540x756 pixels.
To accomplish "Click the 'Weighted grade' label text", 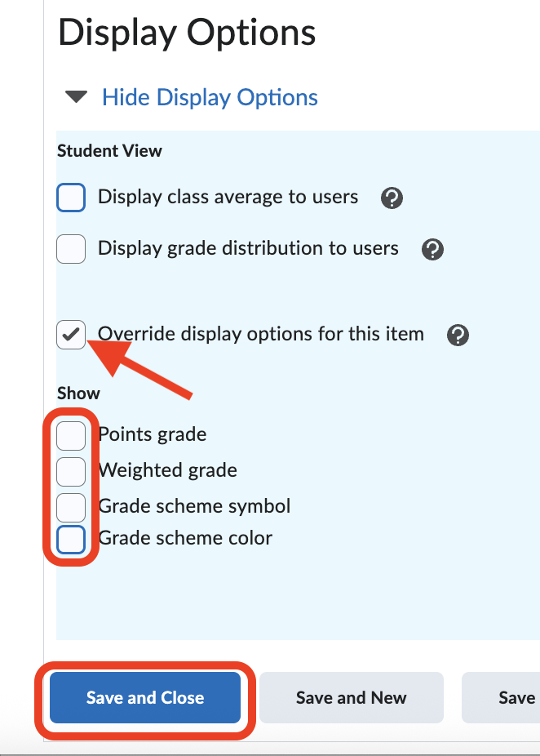I will point(168,470).
